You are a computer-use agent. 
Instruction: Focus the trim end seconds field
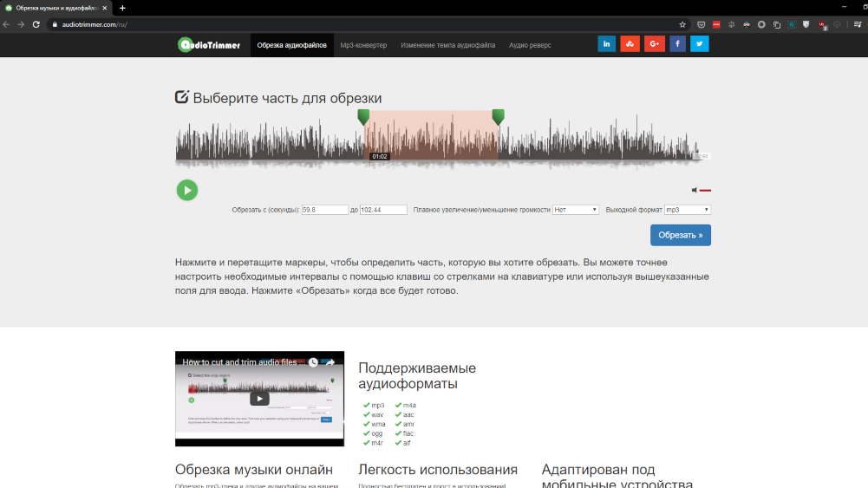(383, 210)
